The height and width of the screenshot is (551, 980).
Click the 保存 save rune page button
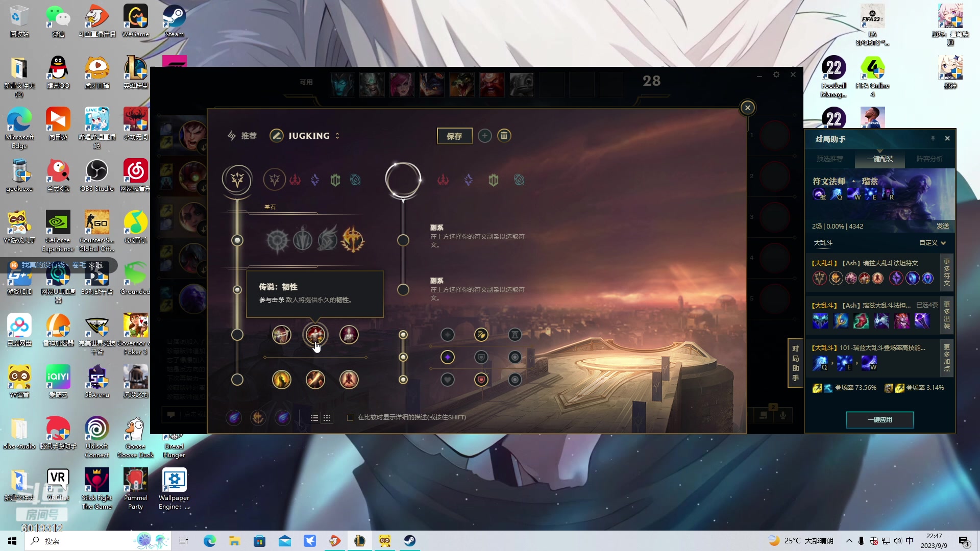pyautogui.click(x=454, y=136)
